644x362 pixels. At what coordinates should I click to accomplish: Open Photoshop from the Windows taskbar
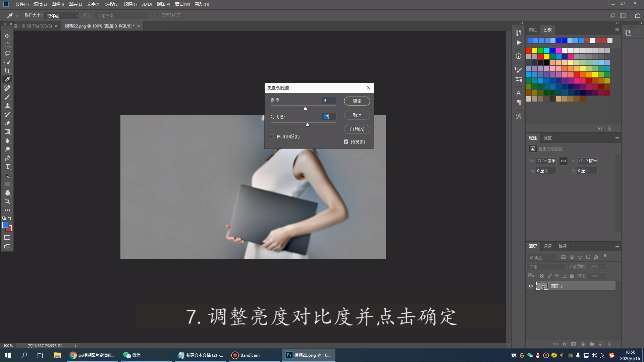tap(308, 355)
